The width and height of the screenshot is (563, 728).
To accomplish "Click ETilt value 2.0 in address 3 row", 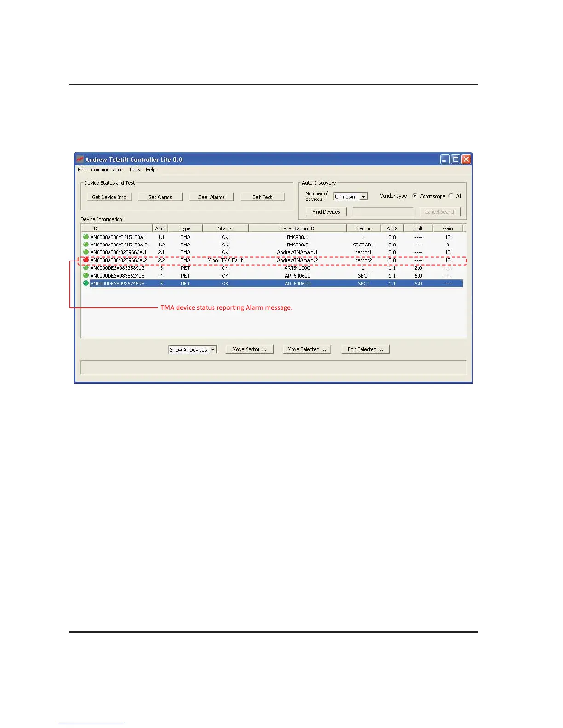I will pos(418,268).
